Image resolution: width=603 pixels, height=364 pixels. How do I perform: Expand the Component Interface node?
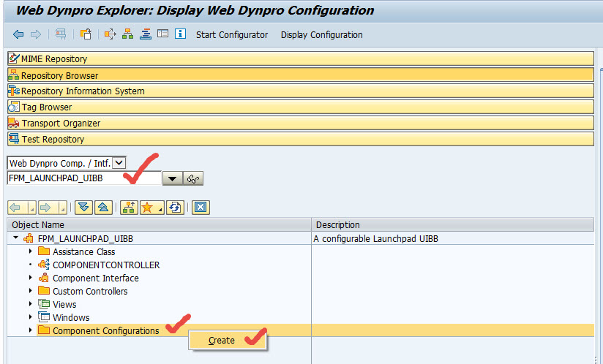(x=31, y=278)
